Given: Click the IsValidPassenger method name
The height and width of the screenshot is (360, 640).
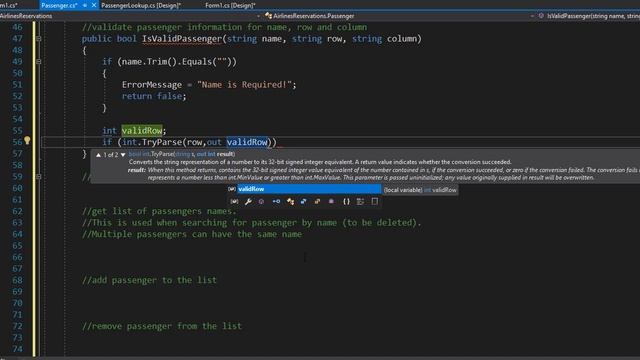Looking at the screenshot, I should [x=182, y=39].
